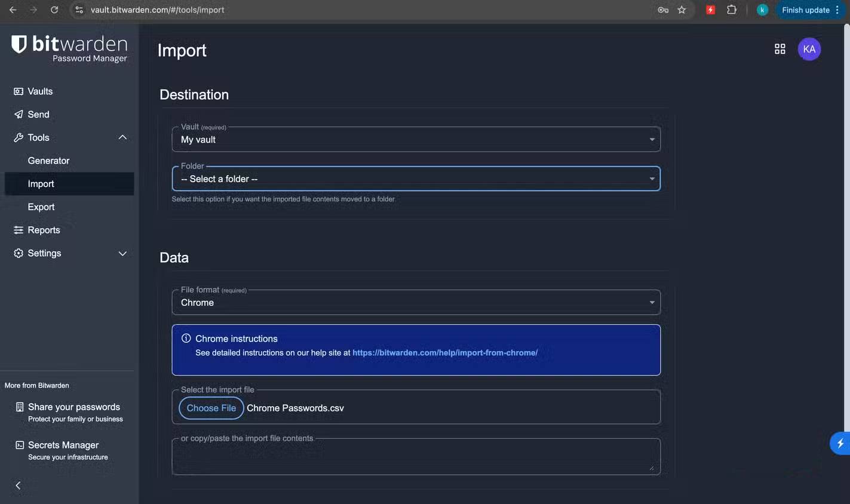
Task: Click the browser password key icon
Action: coord(662,10)
